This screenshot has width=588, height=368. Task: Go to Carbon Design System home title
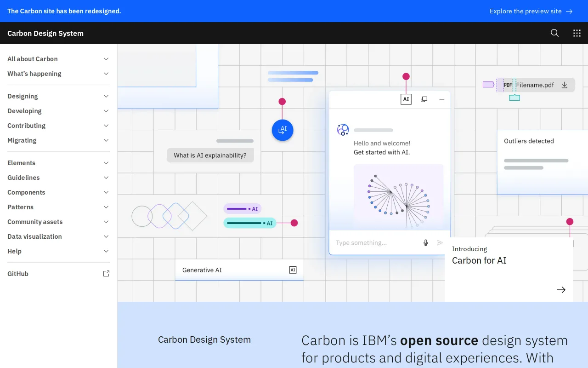pyautogui.click(x=45, y=33)
